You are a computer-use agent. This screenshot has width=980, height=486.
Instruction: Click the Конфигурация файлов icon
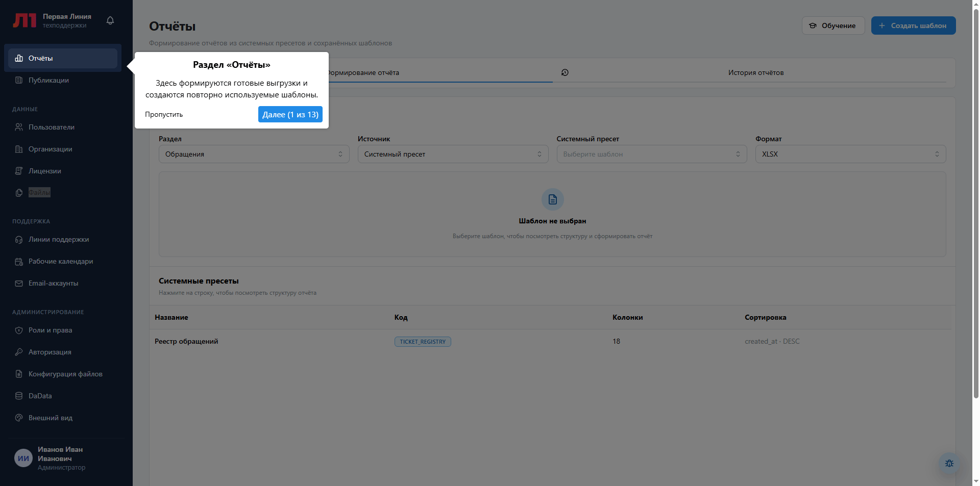pyautogui.click(x=19, y=374)
